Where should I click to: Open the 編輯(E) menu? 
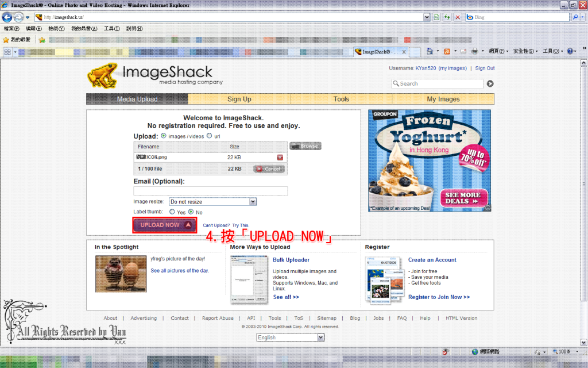click(34, 29)
